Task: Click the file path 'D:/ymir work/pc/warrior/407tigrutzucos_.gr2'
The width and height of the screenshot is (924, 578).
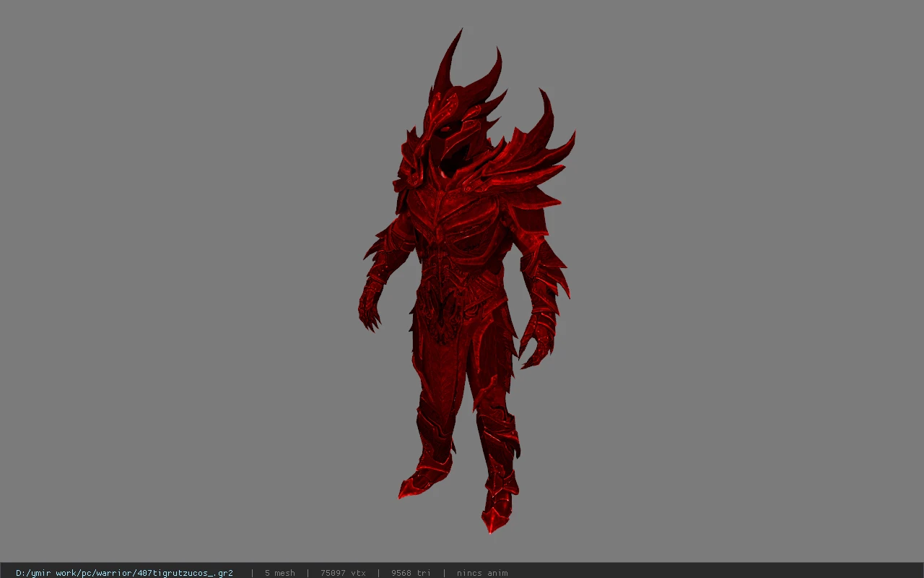Action: (x=124, y=573)
